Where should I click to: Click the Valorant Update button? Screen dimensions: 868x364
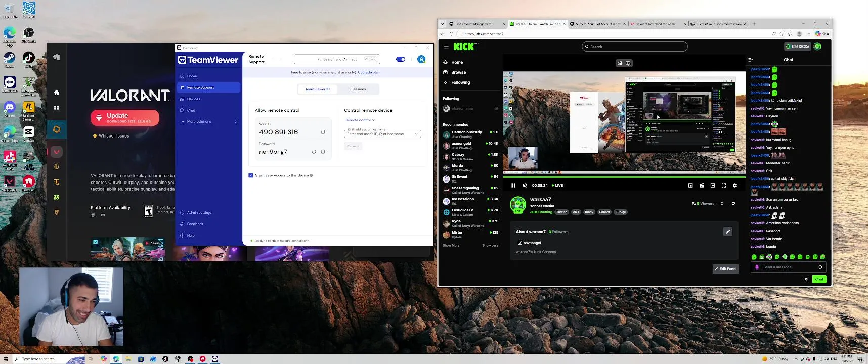[x=124, y=117]
